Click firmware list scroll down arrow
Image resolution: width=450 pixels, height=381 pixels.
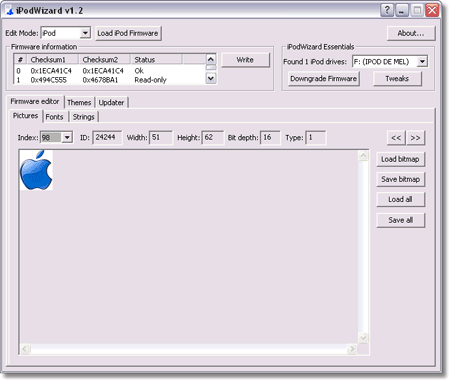(211, 78)
